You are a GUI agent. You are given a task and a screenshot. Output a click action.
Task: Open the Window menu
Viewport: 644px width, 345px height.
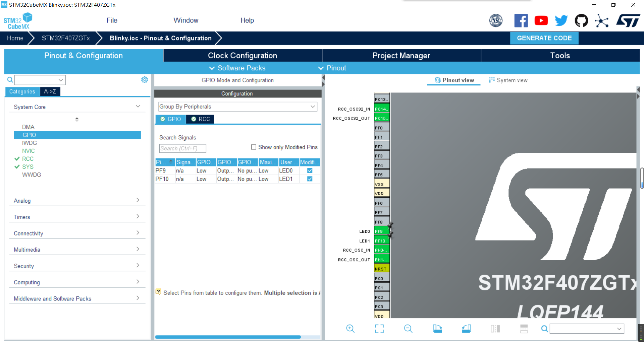[186, 20]
